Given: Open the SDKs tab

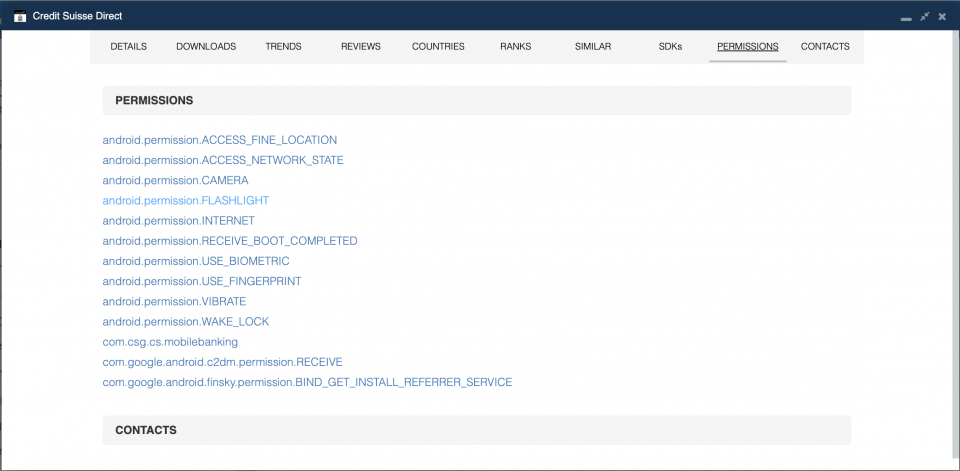Looking at the screenshot, I should point(670,46).
